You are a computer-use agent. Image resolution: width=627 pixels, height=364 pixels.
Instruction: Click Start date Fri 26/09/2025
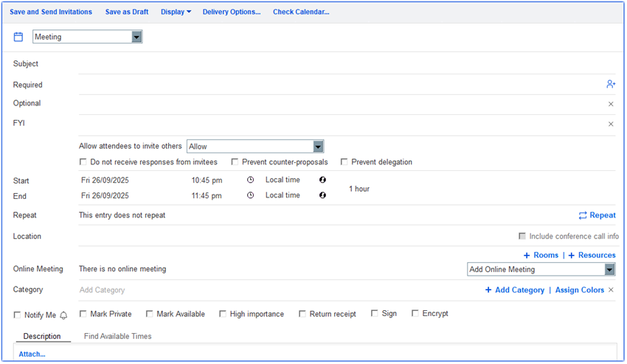tap(105, 181)
